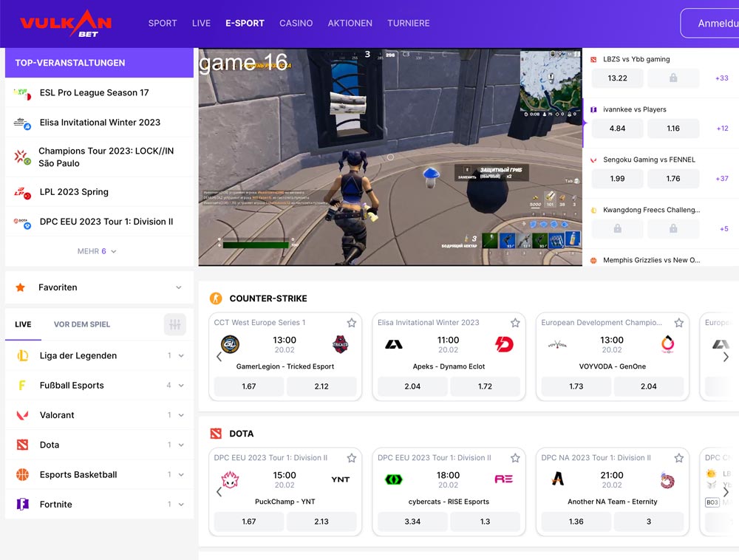The height and width of the screenshot is (560, 739).
Task: Open Memphis Grizzlies vs New O... event
Action: [x=651, y=260]
